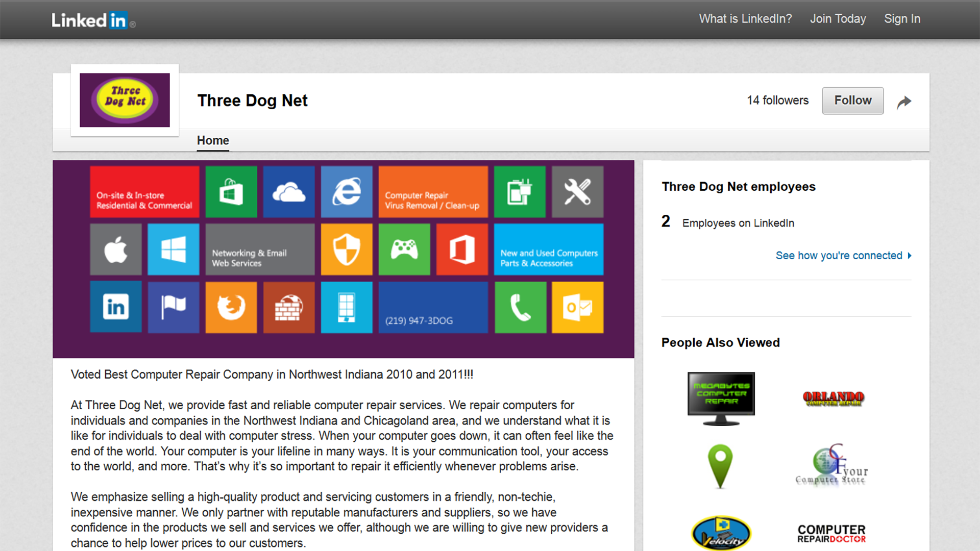Click the security shield icon tile
The image size is (980, 551).
pos(347,249)
